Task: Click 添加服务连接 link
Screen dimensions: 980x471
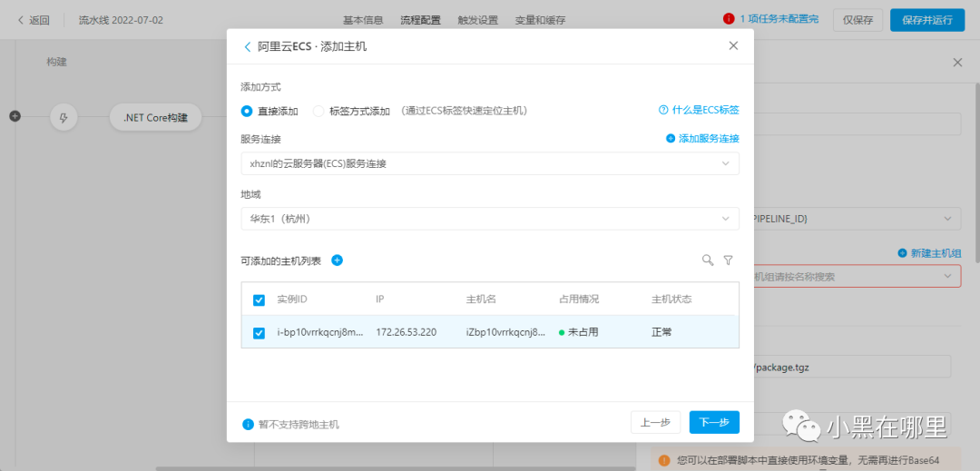Action: tap(703, 139)
